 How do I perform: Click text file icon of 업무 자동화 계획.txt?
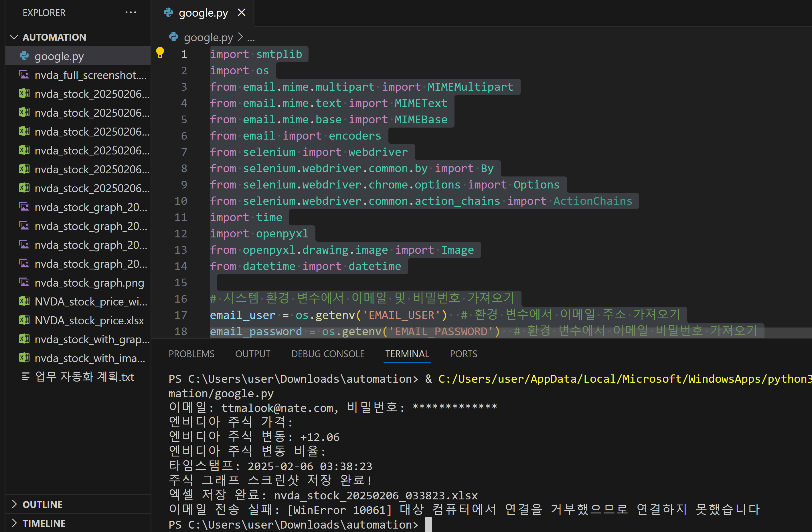click(x=25, y=377)
